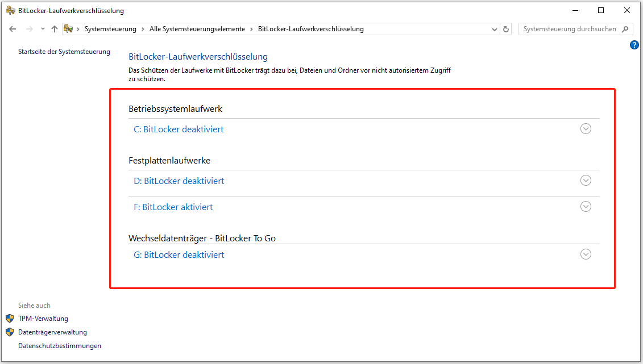643x364 pixels.
Task: Click the Festplattenlaufwerke heading text
Action: pos(169,161)
